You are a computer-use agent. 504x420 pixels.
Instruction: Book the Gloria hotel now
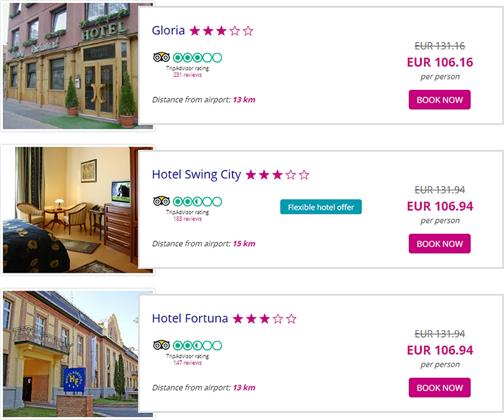coord(439,100)
